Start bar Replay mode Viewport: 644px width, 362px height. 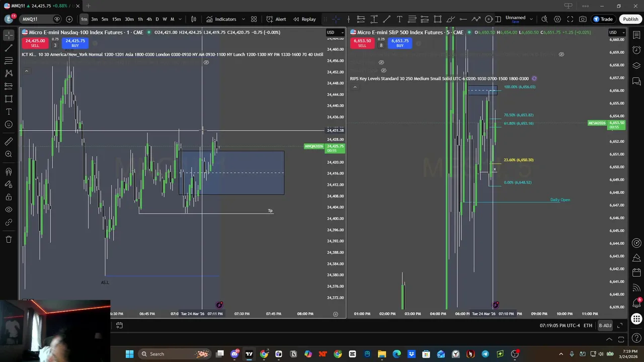tap(304, 19)
